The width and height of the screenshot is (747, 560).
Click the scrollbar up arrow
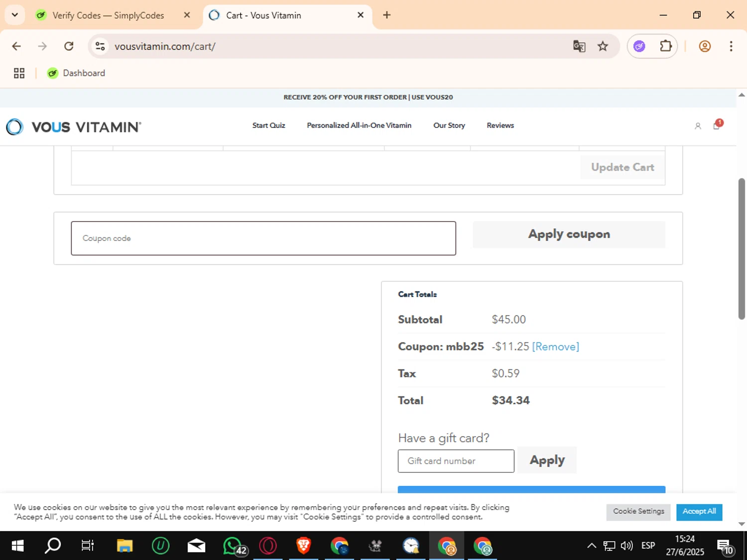click(742, 95)
